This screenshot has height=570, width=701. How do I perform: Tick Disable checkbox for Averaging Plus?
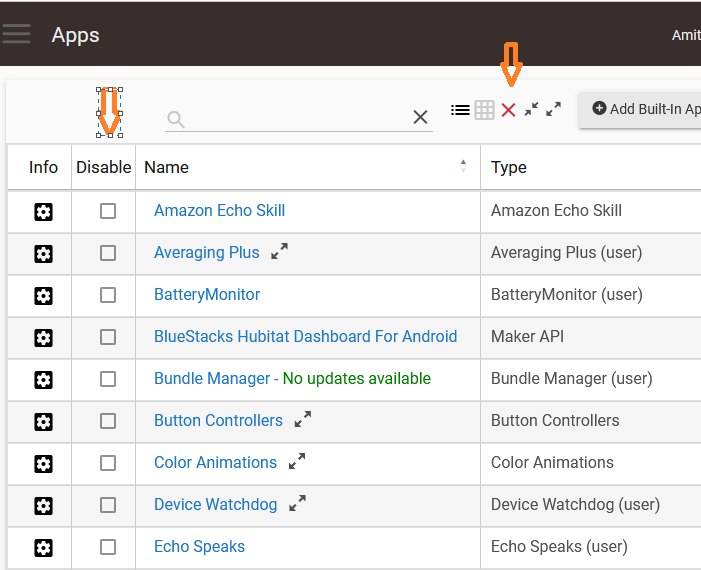click(108, 253)
